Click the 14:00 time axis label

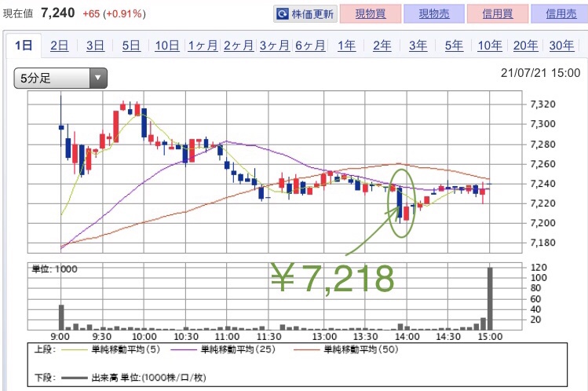tap(407, 337)
